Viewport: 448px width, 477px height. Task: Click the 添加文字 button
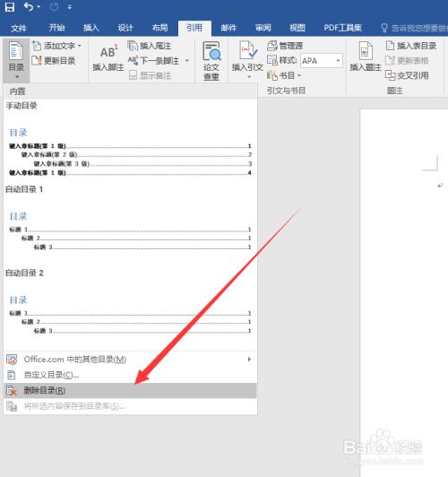tap(56, 46)
